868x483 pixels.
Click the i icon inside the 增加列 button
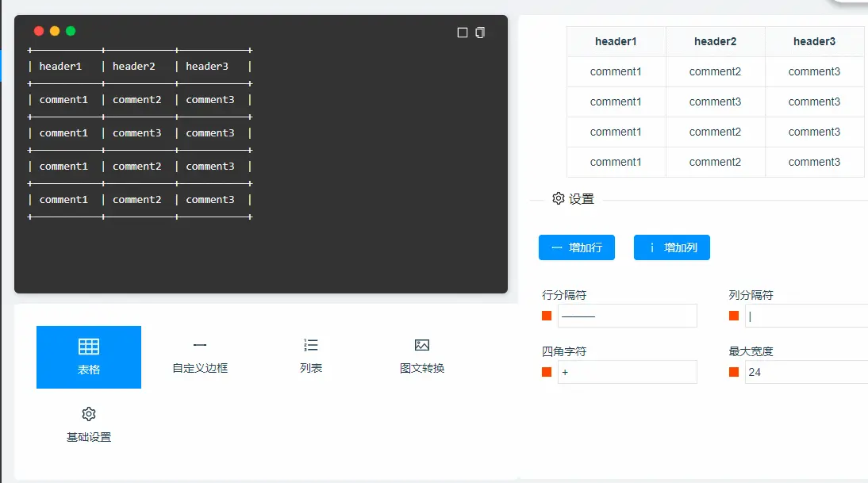(x=655, y=247)
